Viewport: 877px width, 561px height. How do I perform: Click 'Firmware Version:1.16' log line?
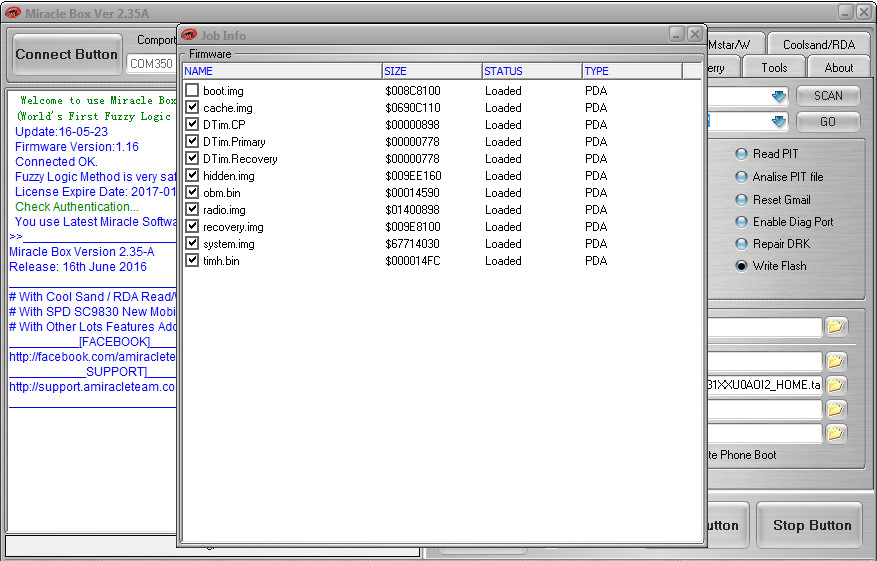pos(77,147)
